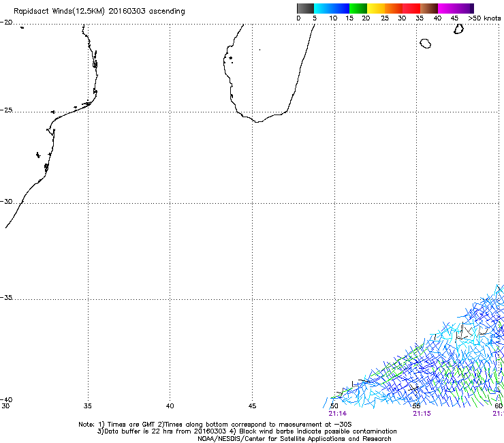Image resolution: width=504 pixels, height=443 pixels.
Task: Click the red 30-35 knots legend swatch
Action: click(411, 8)
